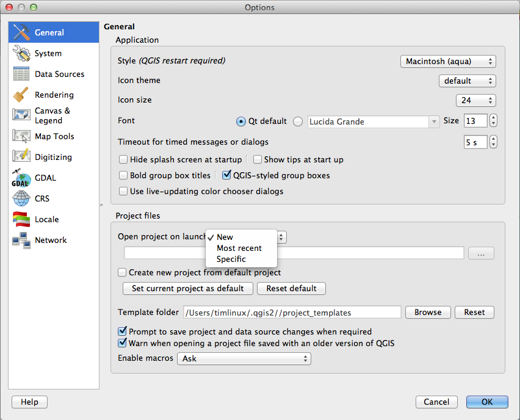Select the CRS globe icon

[x=21, y=199]
